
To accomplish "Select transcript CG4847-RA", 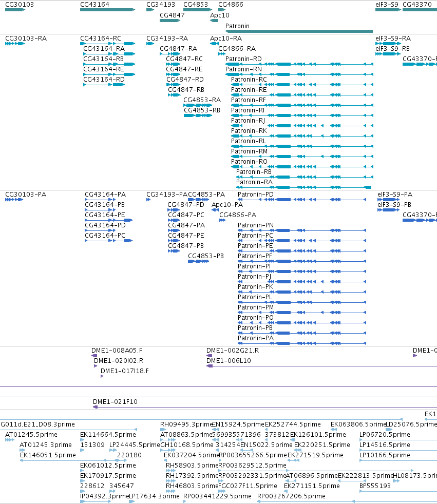I will click(x=179, y=49).
